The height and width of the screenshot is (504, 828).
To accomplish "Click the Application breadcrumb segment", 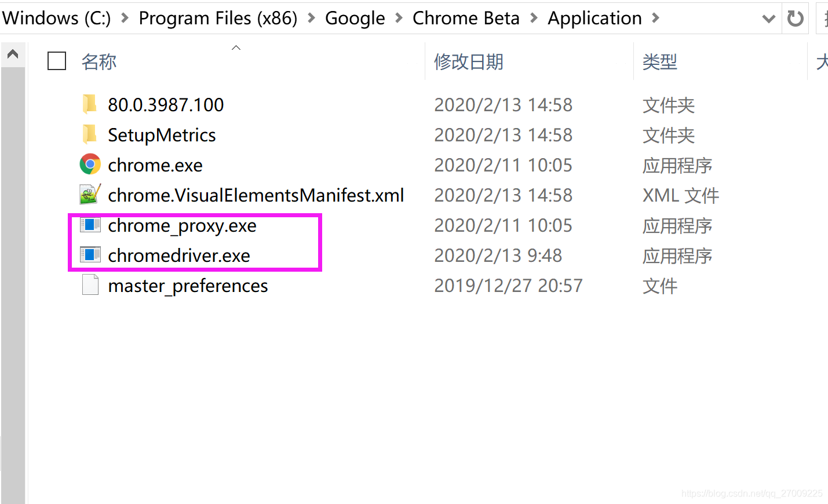I will click(595, 19).
